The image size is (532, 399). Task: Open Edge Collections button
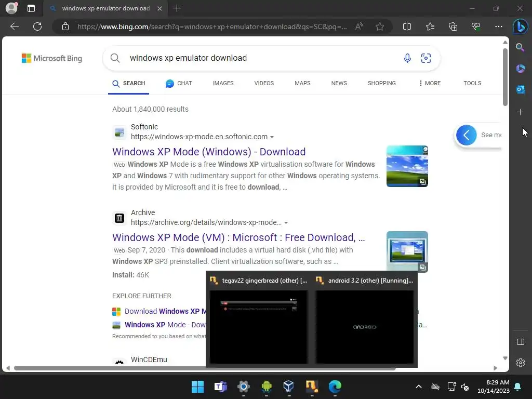(453, 26)
